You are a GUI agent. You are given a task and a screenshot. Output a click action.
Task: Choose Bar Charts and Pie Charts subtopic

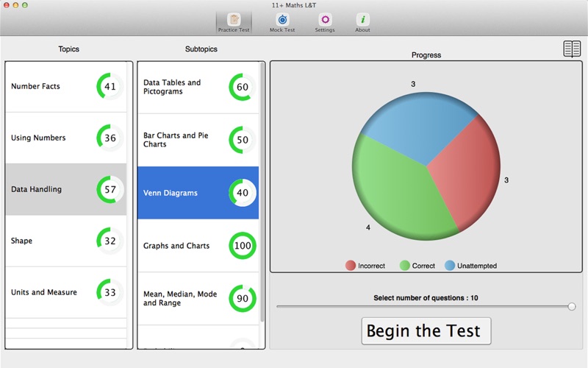(198, 140)
